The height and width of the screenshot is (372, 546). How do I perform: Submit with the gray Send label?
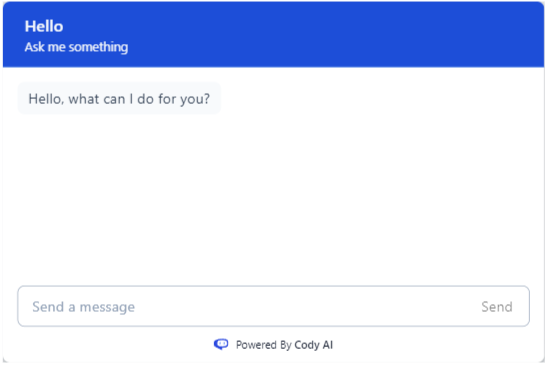click(x=497, y=307)
